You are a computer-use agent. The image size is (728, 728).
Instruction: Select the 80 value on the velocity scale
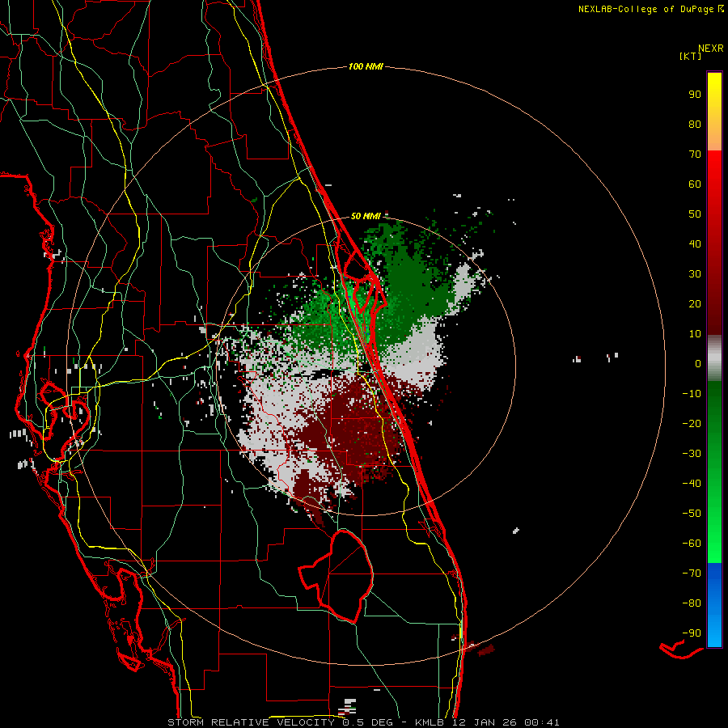[x=695, y=124]
